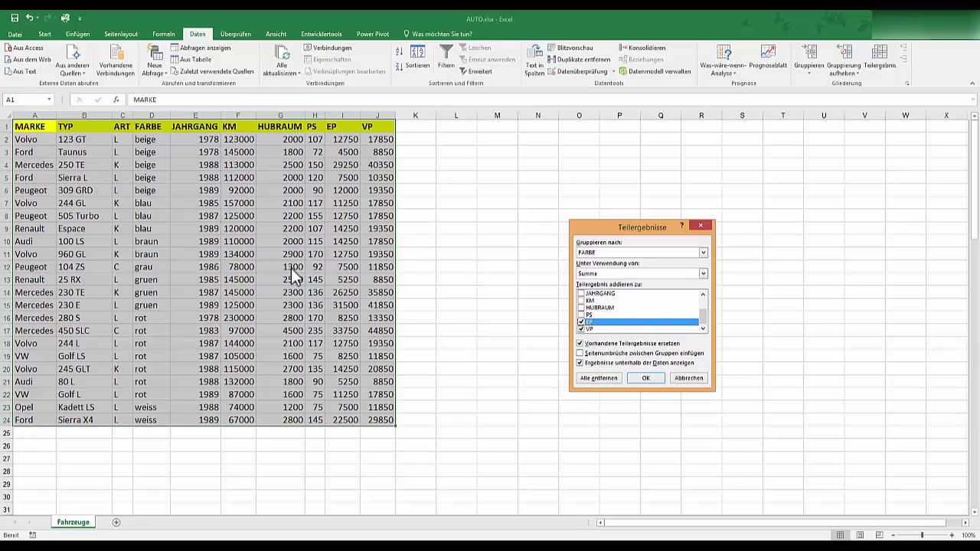
Task: Confirm Teilergebnisse with OK
Action: [x=645, y=378]
